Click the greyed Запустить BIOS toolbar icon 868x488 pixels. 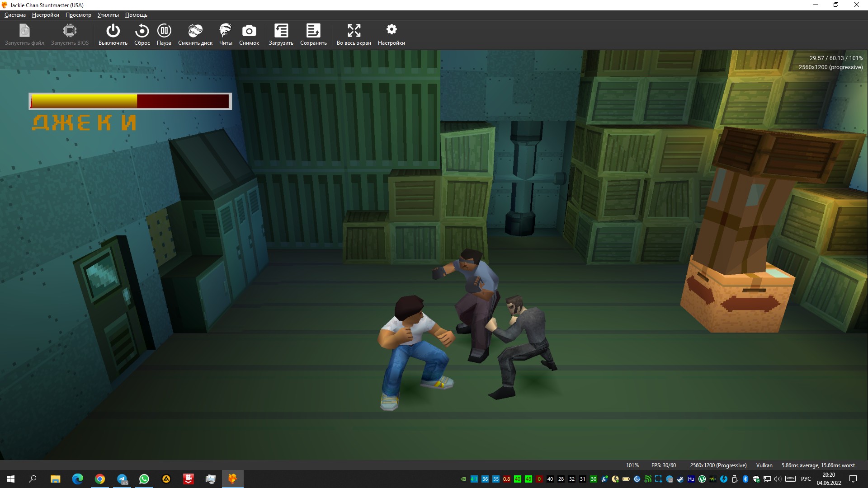(70, 35)
